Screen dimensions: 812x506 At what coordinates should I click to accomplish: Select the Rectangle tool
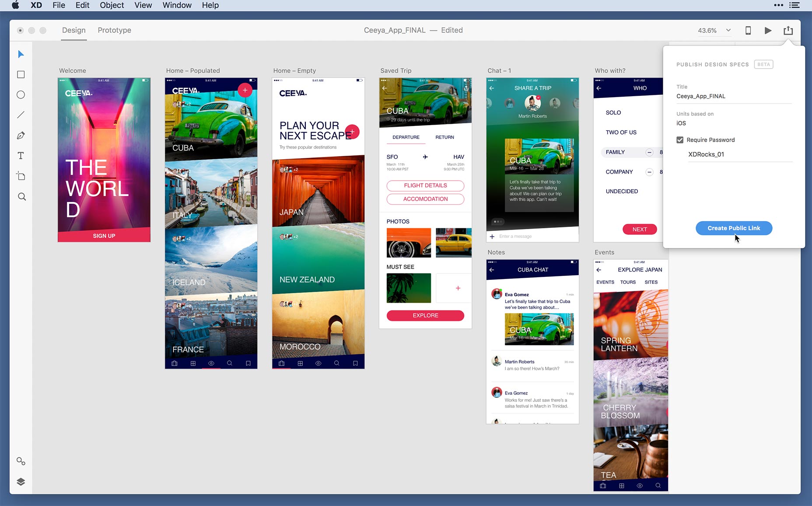21,75
